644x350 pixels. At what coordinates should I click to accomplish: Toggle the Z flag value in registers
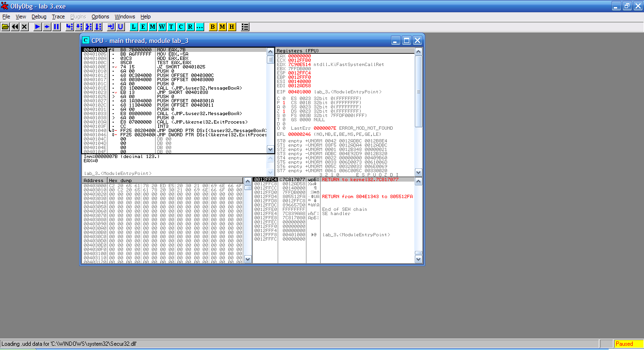[x=284, y=111]
